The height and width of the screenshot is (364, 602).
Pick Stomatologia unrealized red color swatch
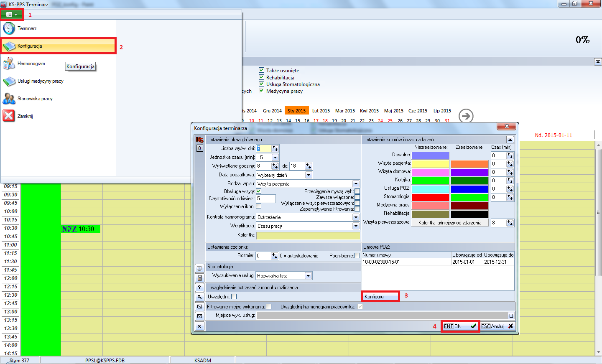click(x=430, y=197)
